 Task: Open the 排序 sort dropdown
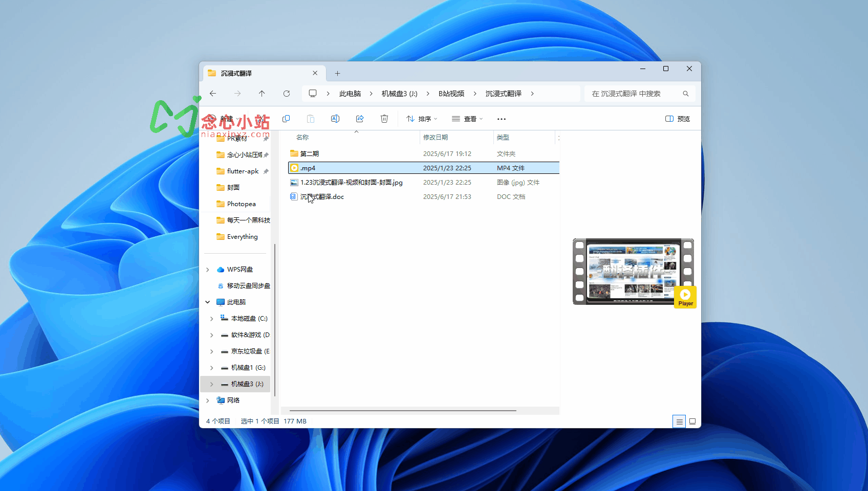(x=422, y=119)
